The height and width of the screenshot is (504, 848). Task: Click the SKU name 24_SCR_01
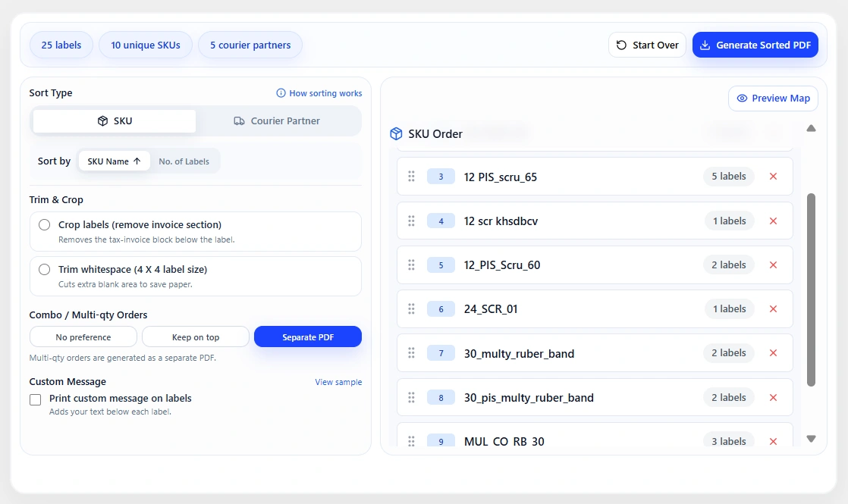pos(491,309)
